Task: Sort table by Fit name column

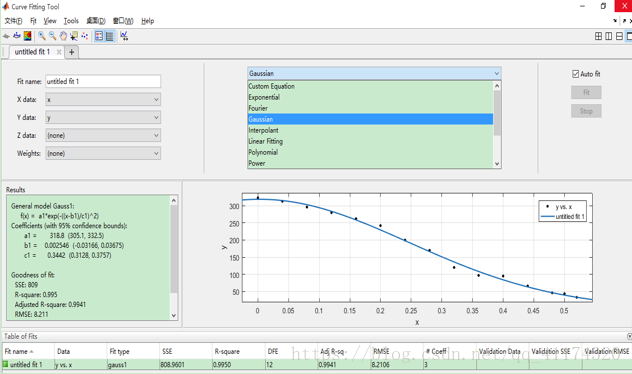Action: [28, 351]
